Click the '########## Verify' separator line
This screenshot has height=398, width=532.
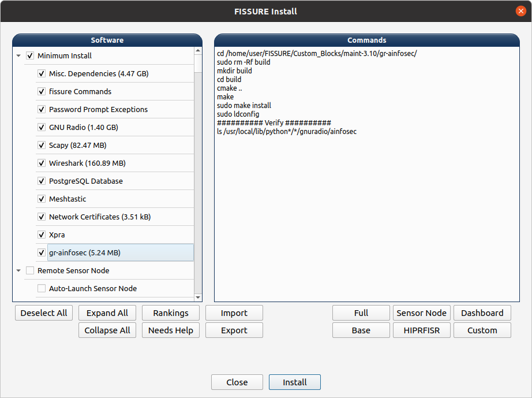click(274, 123)
